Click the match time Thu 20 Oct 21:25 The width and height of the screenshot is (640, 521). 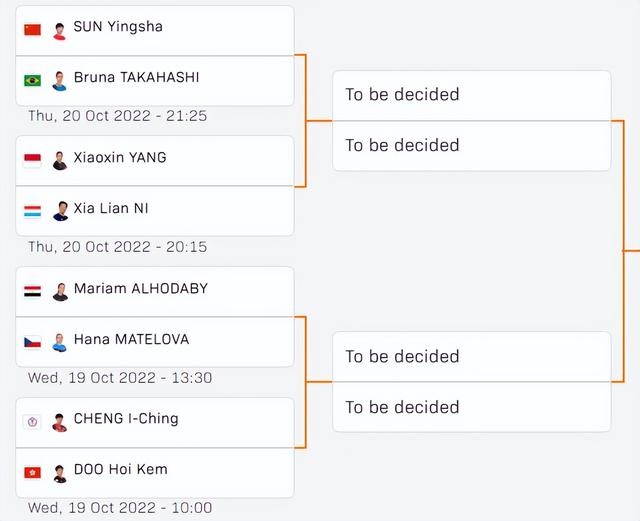[x=118, y=116]
